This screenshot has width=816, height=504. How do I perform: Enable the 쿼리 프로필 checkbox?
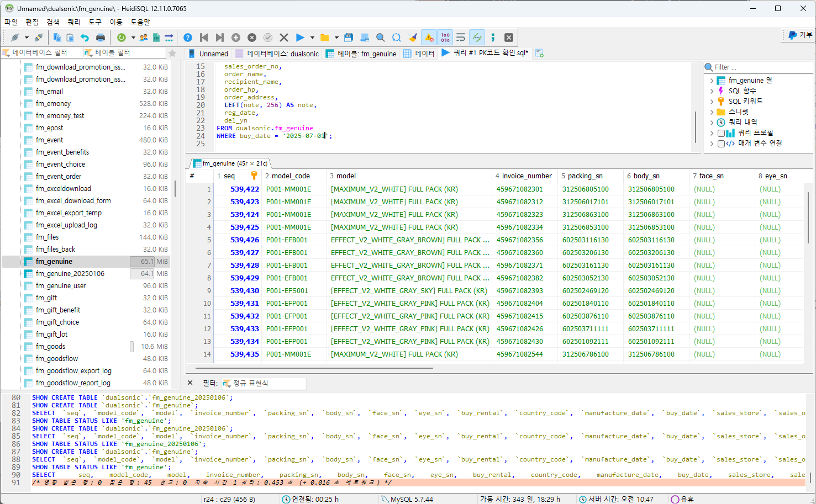[x=721, y=133]
